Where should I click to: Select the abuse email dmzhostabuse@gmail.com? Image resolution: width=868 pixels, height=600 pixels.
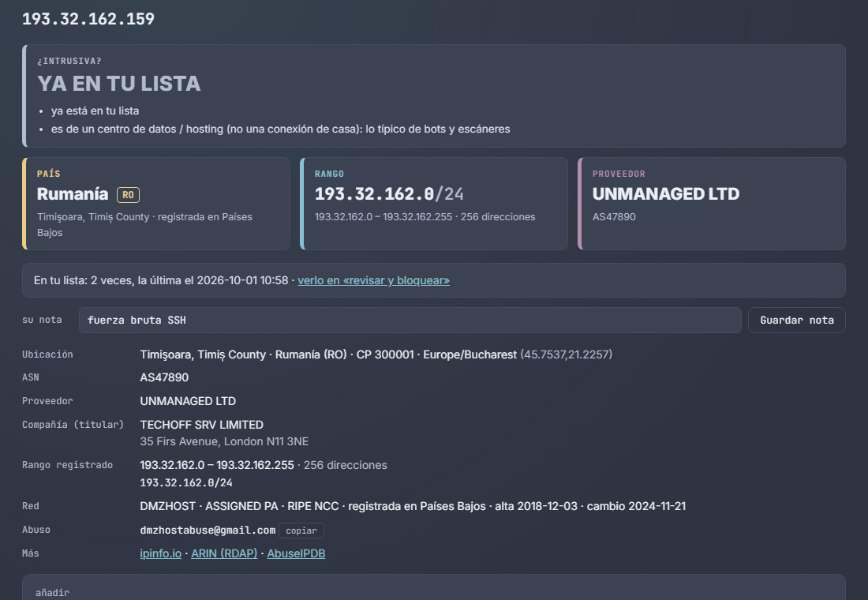208,531
